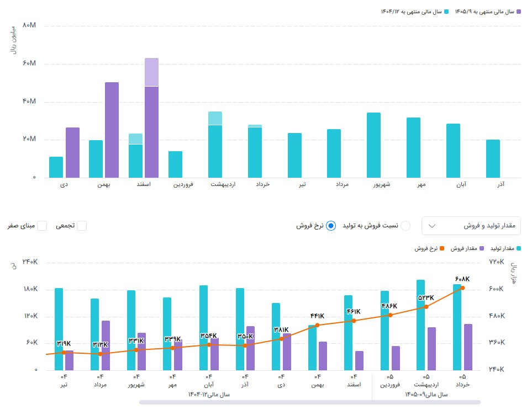The image size is (532, 415).
Task: Click the ۳۵۰K data point on the price line
Action: [245, 345]
